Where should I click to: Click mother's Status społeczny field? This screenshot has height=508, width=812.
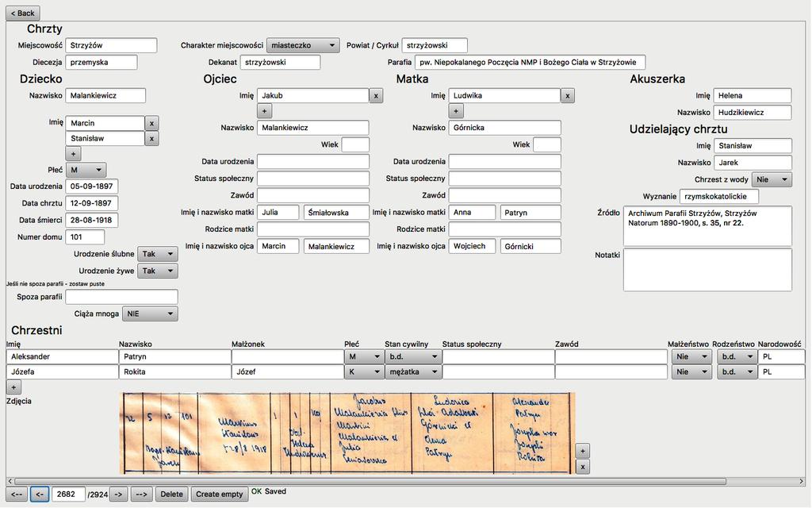tap(505, 179)
